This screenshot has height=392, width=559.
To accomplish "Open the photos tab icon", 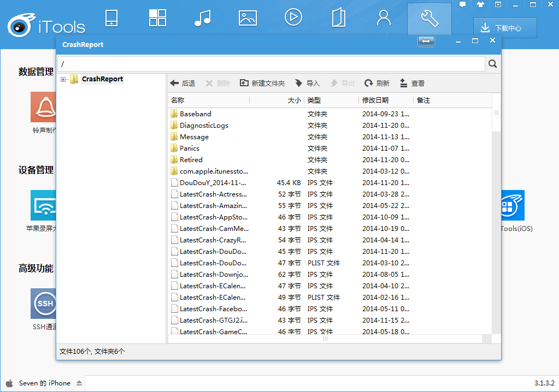I will [248, 18].
